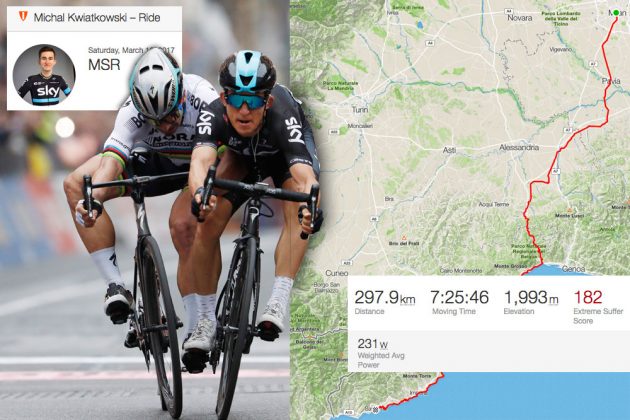This screenshot has width=630, height=420.
Task: Select the 1,993 m Elevation stat
Action: tap(531, 302)
